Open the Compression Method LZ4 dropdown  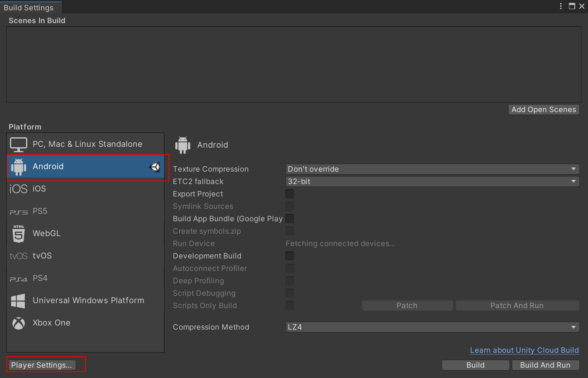[x=433, y=327]
